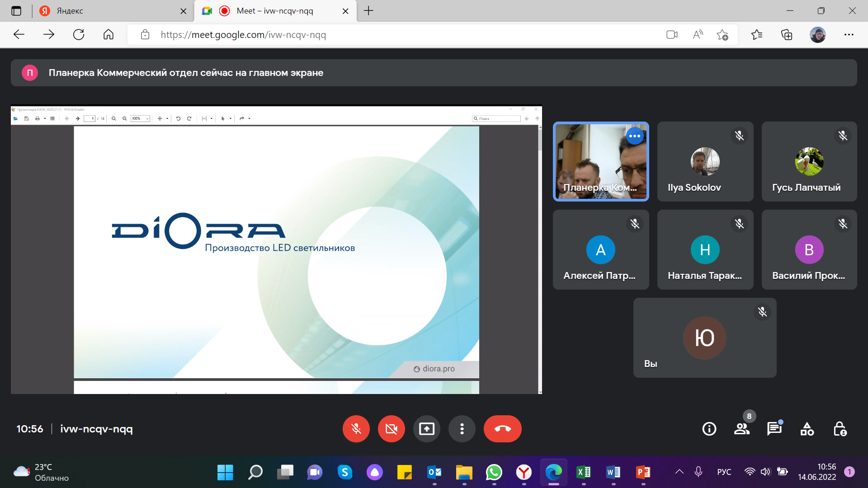
Task: Add page to favorites star icon
Action: pos(722,35)
